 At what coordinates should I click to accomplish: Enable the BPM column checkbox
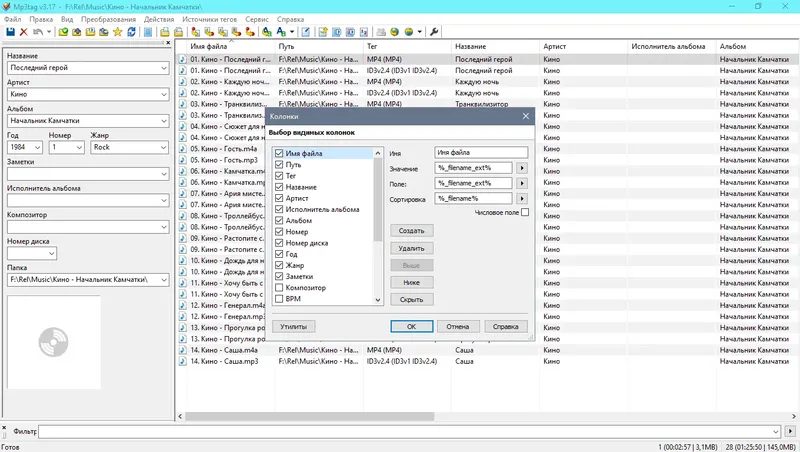click(x=279, y=299)
